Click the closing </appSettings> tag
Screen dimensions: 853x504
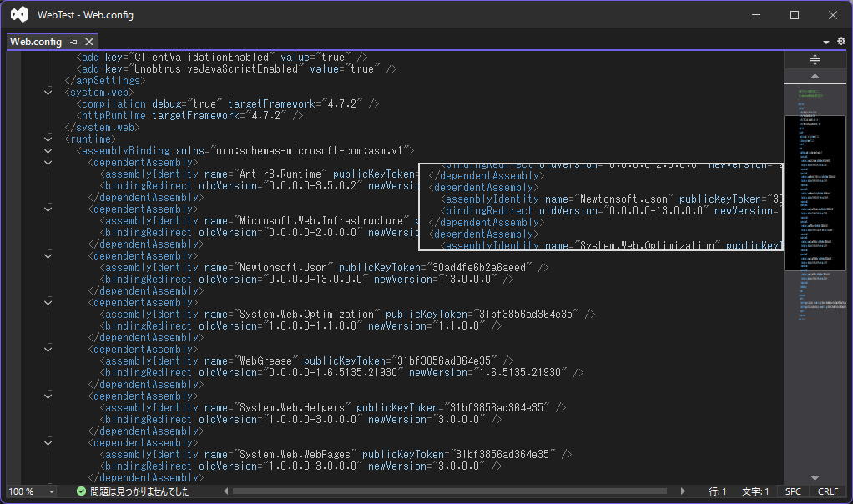[105, 80]
